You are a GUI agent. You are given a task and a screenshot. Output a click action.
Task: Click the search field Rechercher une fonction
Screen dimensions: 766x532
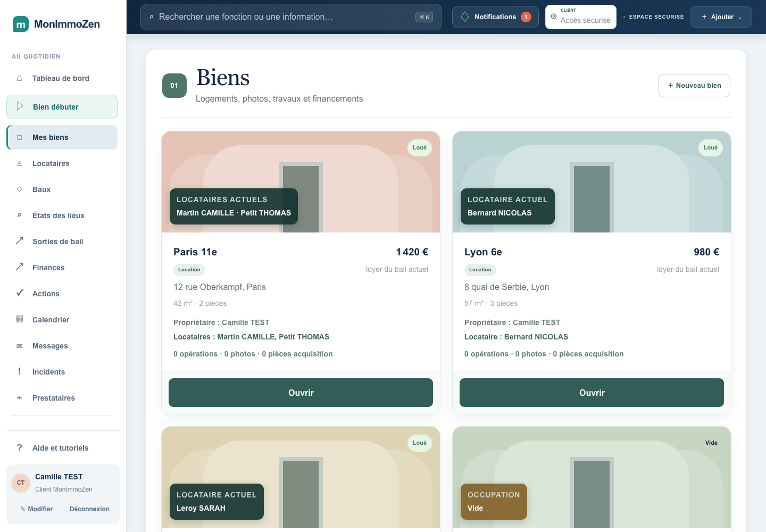click(291, 17)
